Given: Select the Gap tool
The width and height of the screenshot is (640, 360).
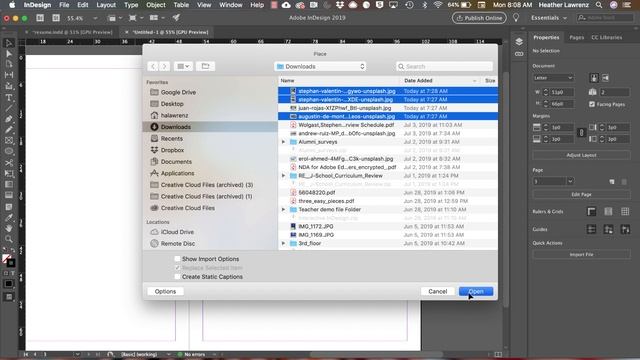Looking at the screenshot, I should 9,75.
